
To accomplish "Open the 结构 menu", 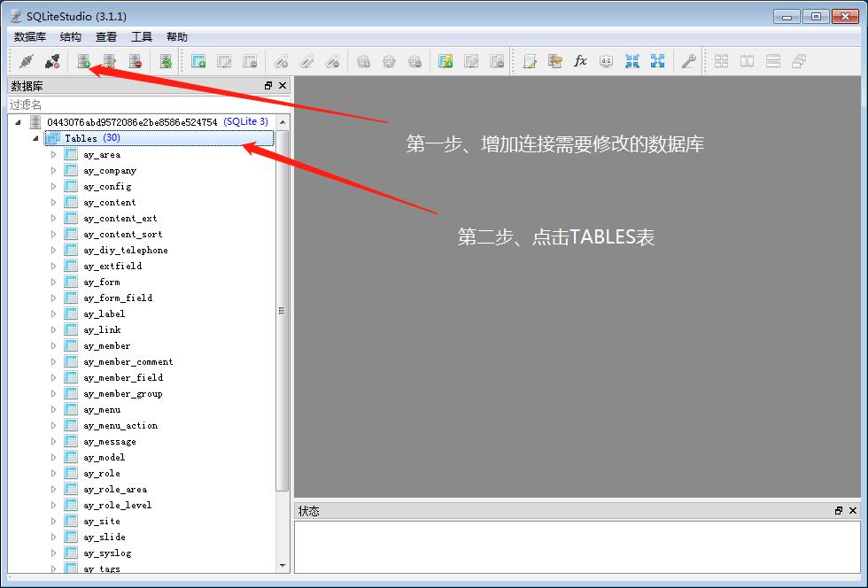I will pos(70,37).
